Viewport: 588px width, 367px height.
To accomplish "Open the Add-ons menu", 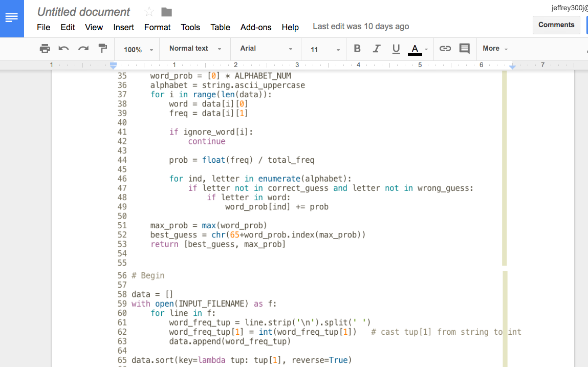I will [x=256, y=28].
